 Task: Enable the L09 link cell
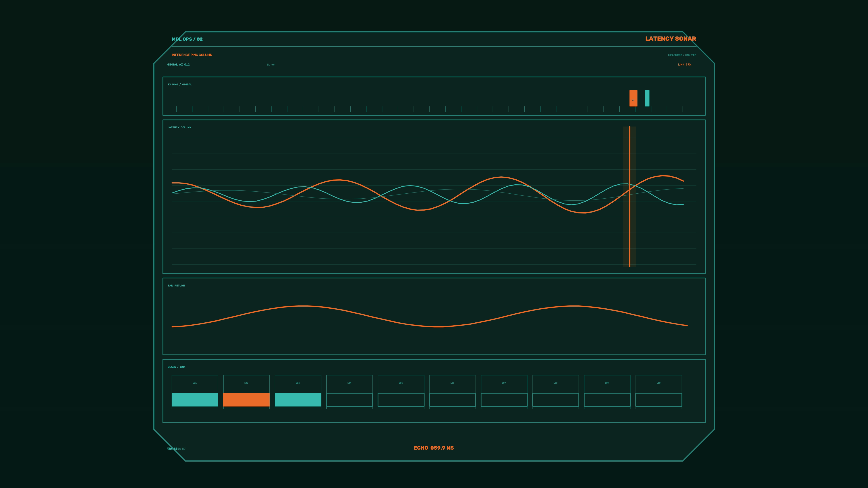[607, 392]
